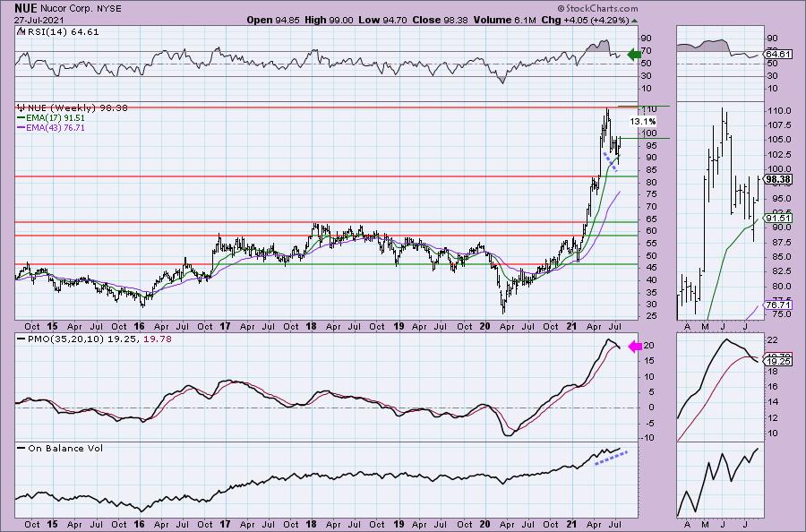Select the Close 98.38 header value
The height and width of the screenshot is (532, 806).
(x=440, y=20)
